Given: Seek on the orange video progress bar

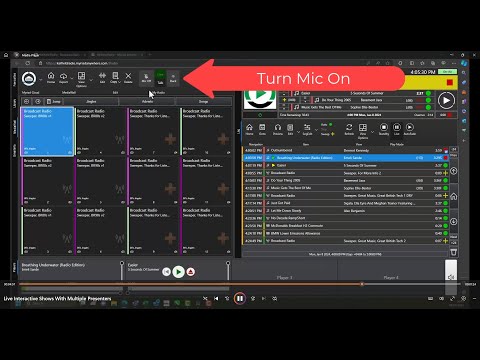Looking at the screenshot, I should 240,284.
